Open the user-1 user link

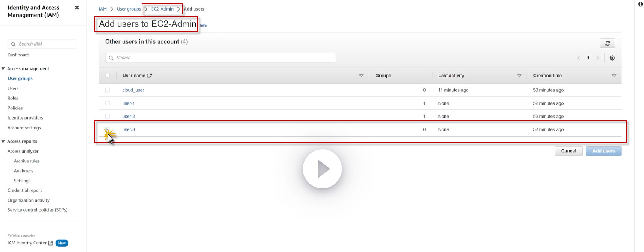[128, 103]
